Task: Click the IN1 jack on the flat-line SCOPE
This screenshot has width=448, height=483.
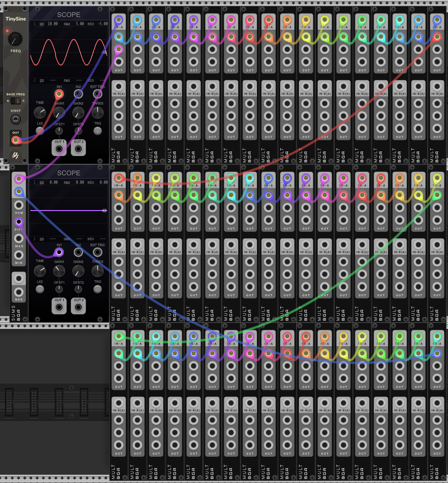Action: [59, 252]
